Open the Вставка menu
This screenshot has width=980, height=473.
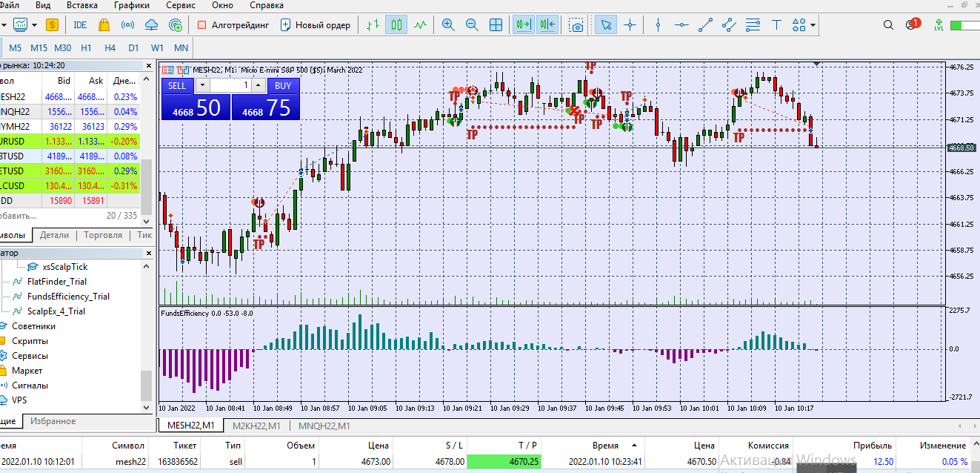click(x=81, y=5)
